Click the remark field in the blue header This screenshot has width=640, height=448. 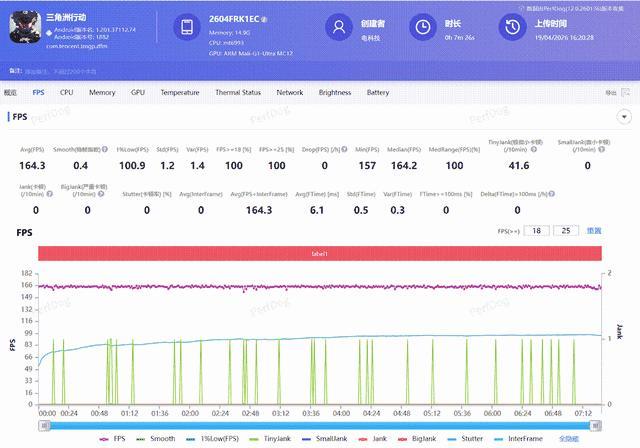click(x=60, y=71)
